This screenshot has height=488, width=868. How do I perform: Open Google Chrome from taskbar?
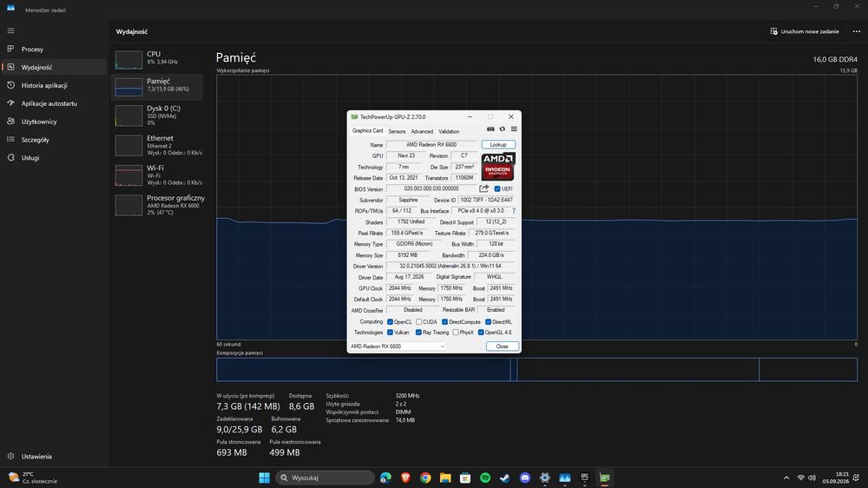click(425, 478)
